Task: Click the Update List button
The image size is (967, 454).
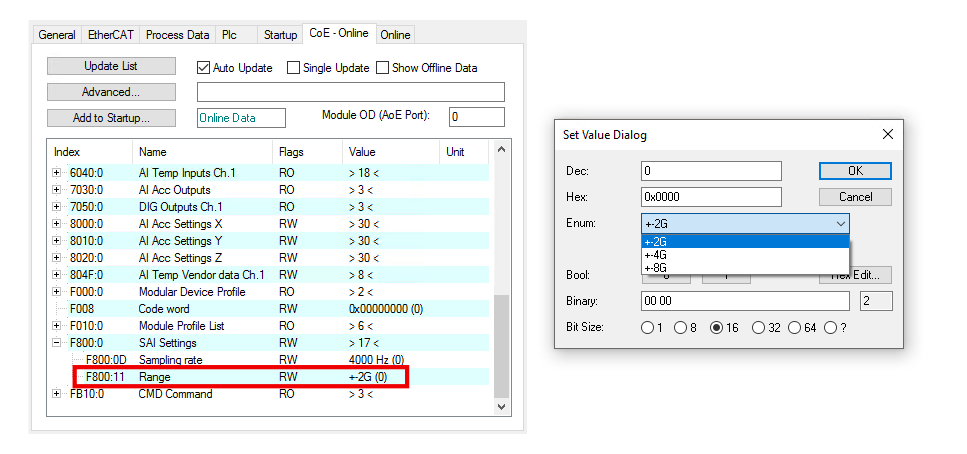Action: pyautogui.click(x=111, y=66)
